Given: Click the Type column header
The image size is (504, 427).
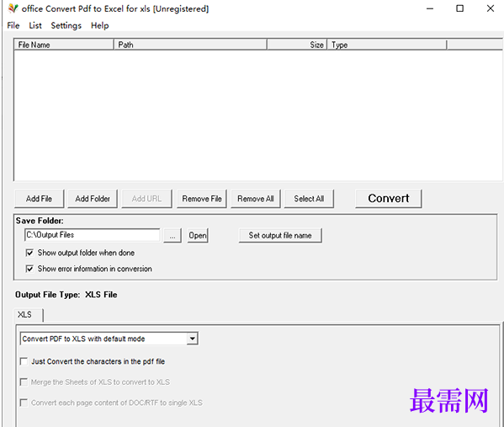Looking at the screenshot, I should point(387,45).
